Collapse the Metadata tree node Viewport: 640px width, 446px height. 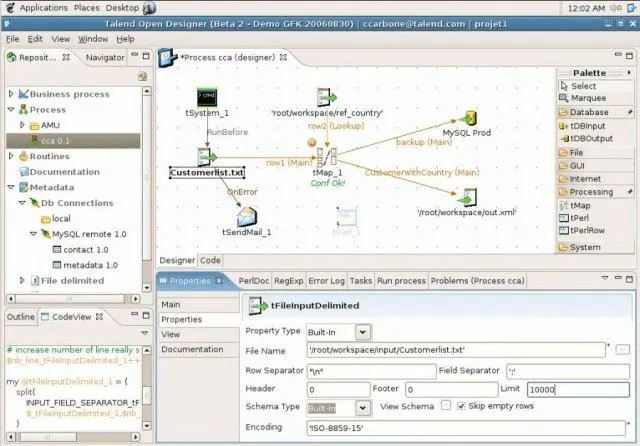(11, 187)
